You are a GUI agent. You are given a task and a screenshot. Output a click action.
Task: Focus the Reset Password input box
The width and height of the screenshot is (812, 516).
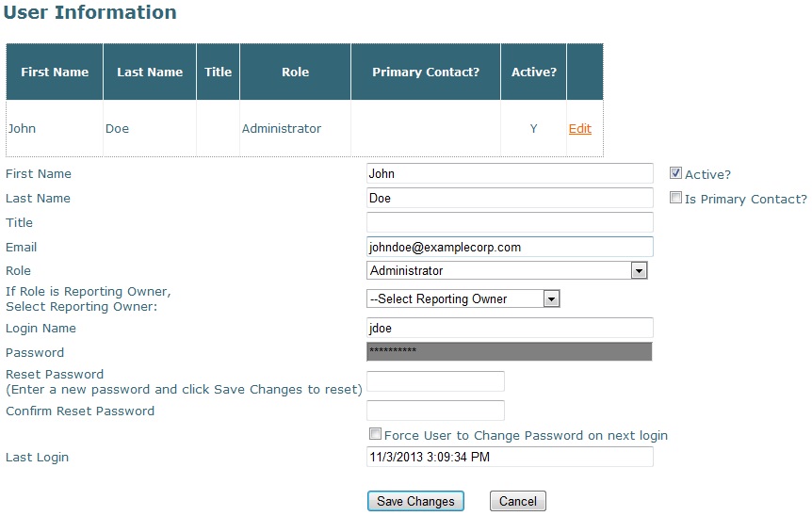(435, 381)
